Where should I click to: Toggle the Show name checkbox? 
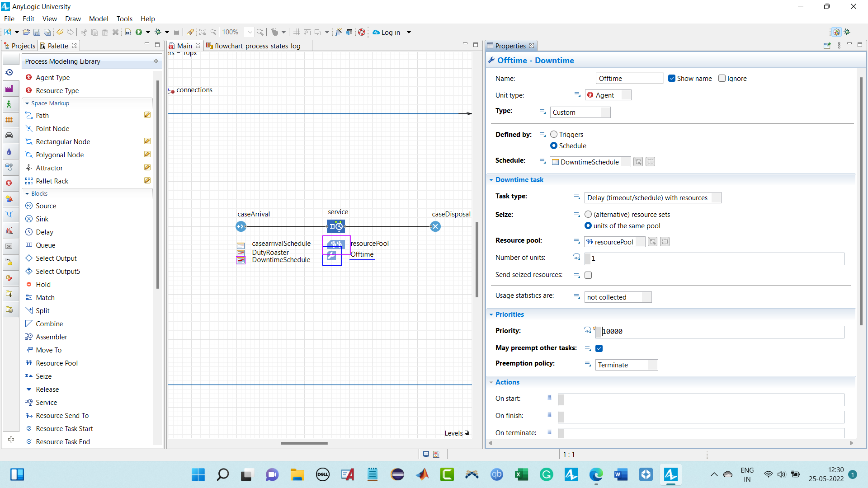point(672,78)
